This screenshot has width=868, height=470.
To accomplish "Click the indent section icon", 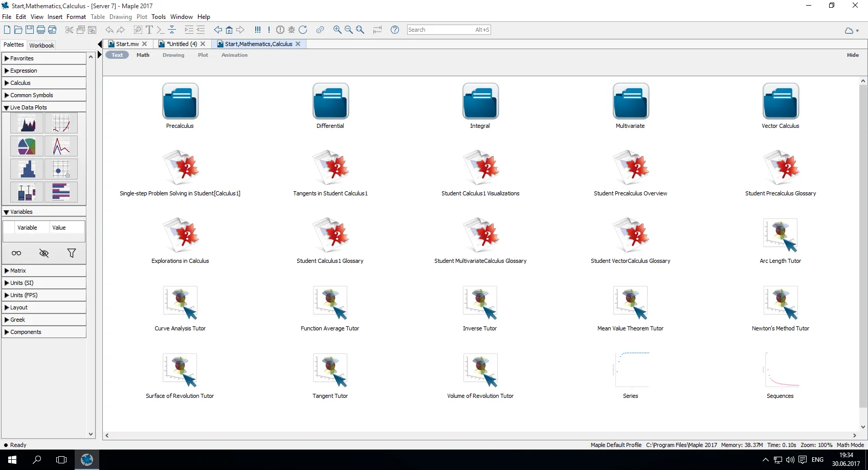I will (x=189, y=30).
